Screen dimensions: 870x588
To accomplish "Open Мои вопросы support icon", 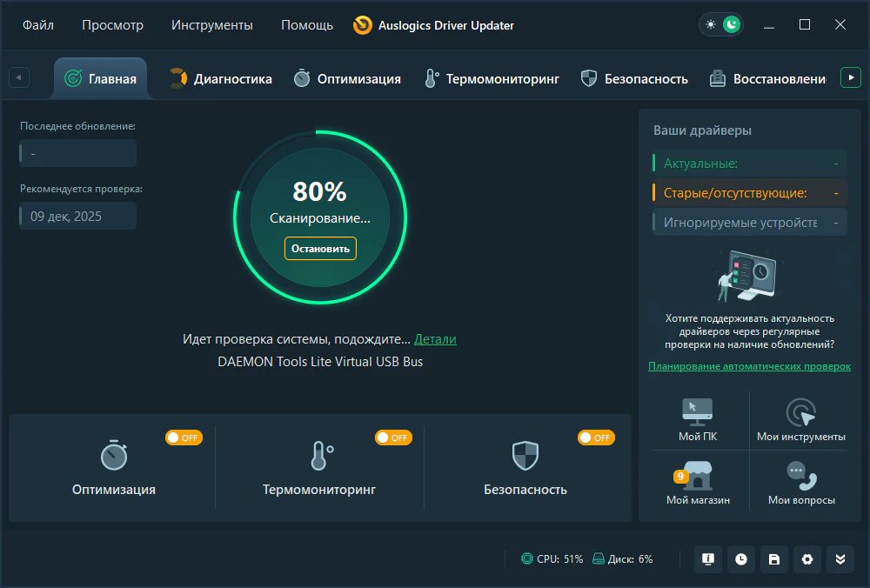I will pyautogui.click(x=800, y=477).
